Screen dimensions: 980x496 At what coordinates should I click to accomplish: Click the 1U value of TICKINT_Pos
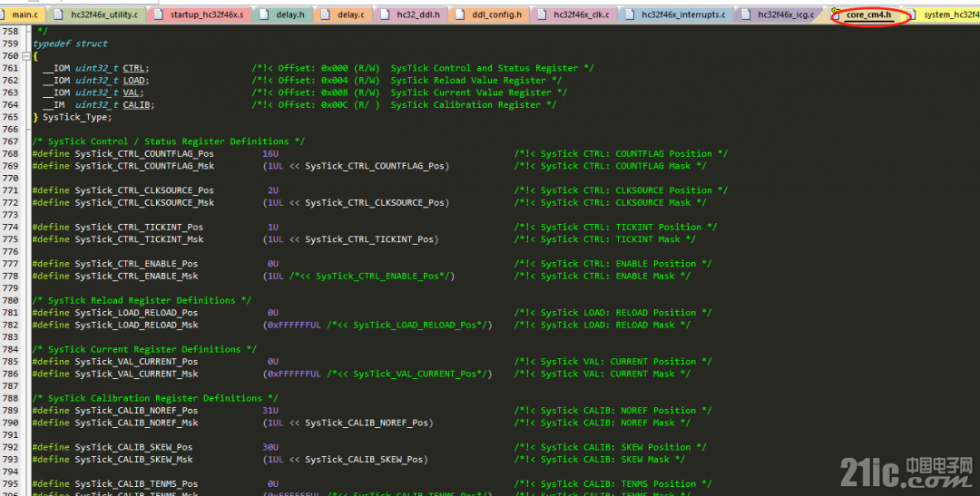click(272, 227)
